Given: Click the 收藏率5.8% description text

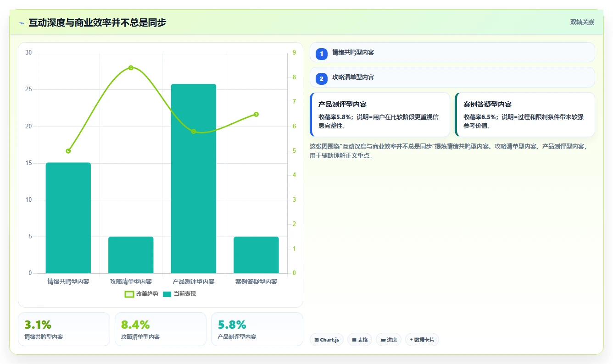Looking at the screenshot, I should [379, 121].
